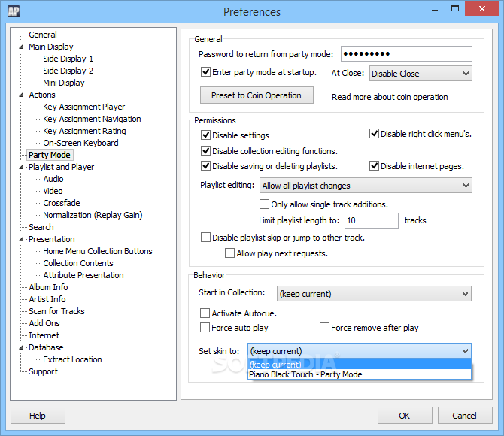Toggle Disable saving or deleting playlists
This screenshot has width=504, height=436.
click(x=205, y=166)
